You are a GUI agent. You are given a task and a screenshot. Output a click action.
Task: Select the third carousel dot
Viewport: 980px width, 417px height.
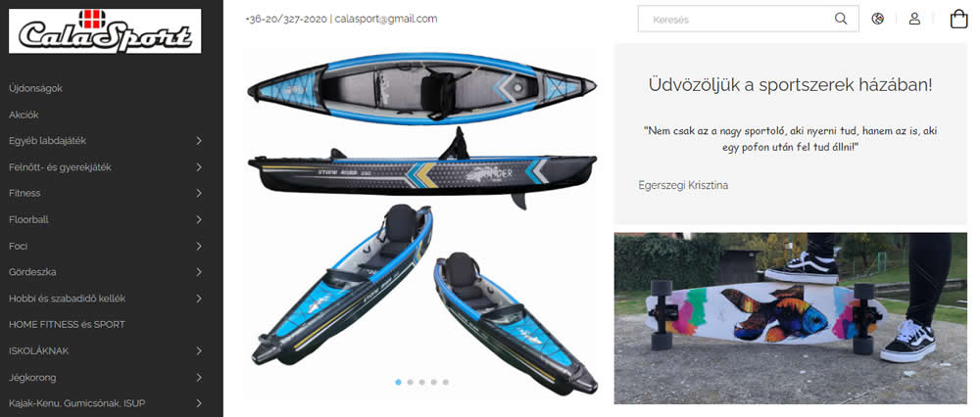coord(421,382)
